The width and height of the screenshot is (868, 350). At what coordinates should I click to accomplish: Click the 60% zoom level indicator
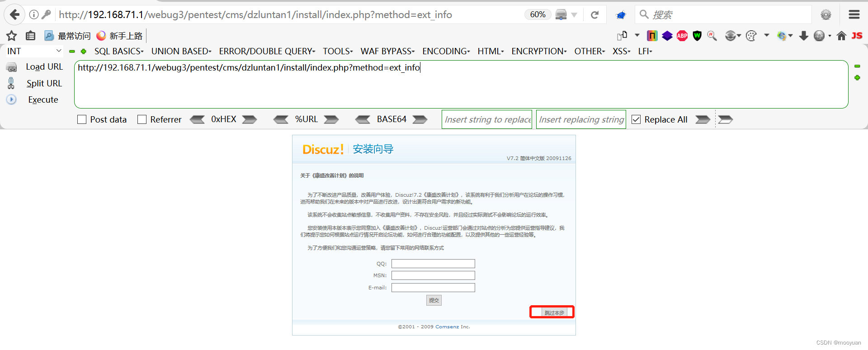(538, 14)
